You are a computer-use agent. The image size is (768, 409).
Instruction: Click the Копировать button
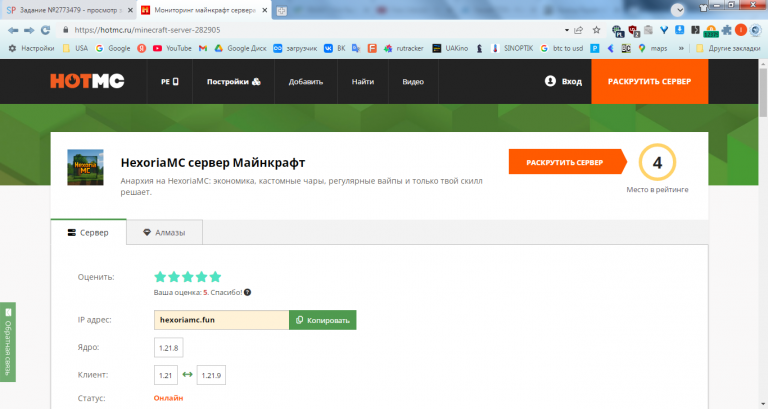coord(323,320)
